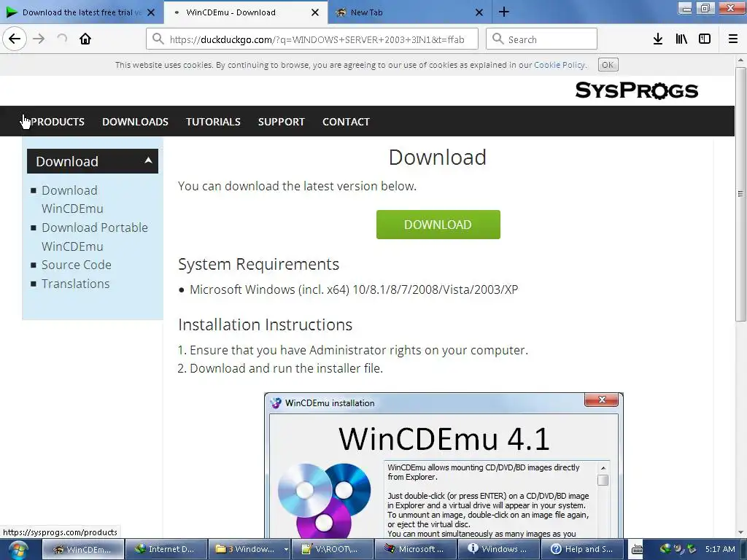Viewport: 747px width, 560px height.
Task: Click the green DOWNLOAD button
Action: tap(438, 225)
